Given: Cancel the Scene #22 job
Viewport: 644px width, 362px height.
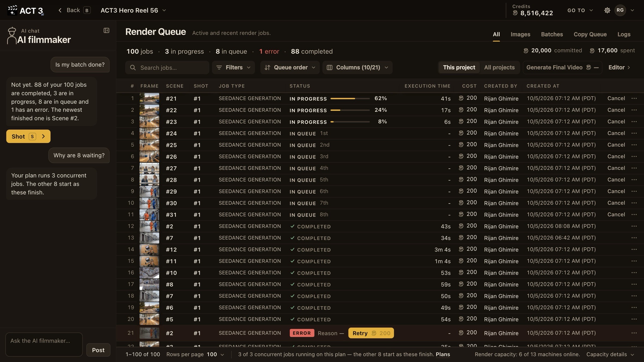Looking at the screenshot, I should pos(616,110).
